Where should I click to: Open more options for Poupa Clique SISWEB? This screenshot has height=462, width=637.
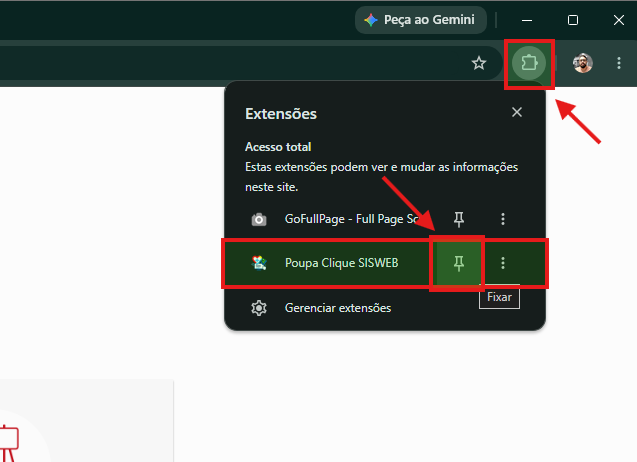point(503,263)
